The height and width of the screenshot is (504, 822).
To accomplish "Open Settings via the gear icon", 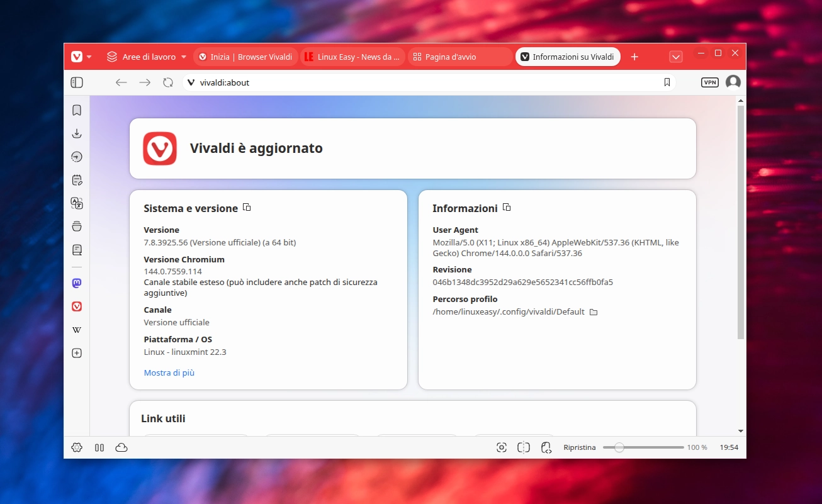I will tap(77, 447).
